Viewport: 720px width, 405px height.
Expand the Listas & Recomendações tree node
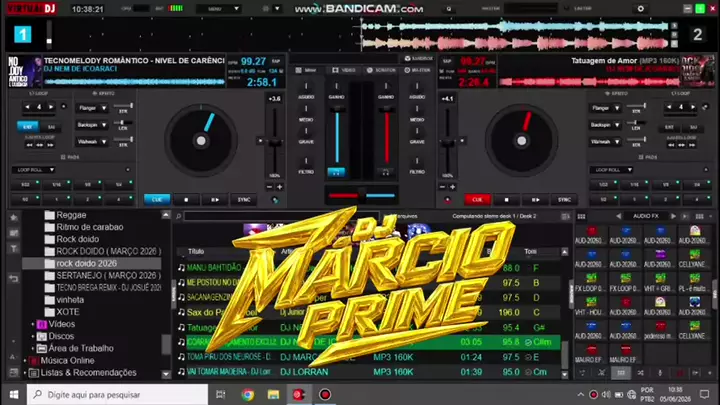[x=25, y=373]
